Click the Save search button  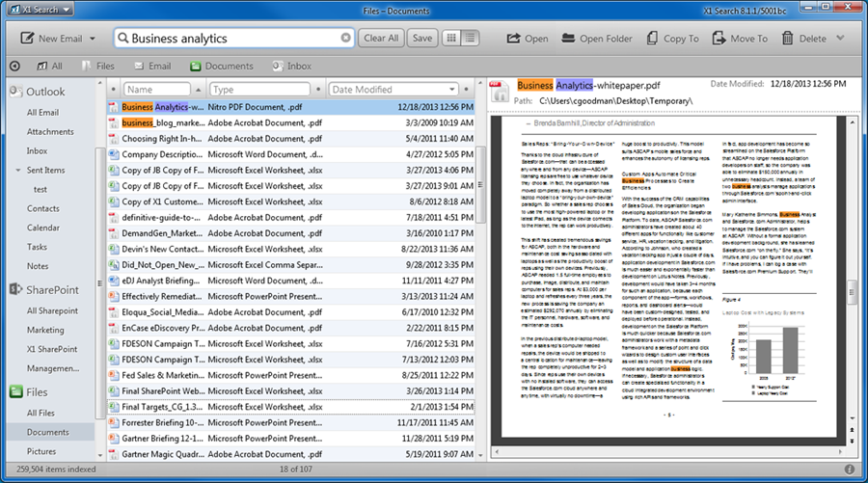pos(422,39)
